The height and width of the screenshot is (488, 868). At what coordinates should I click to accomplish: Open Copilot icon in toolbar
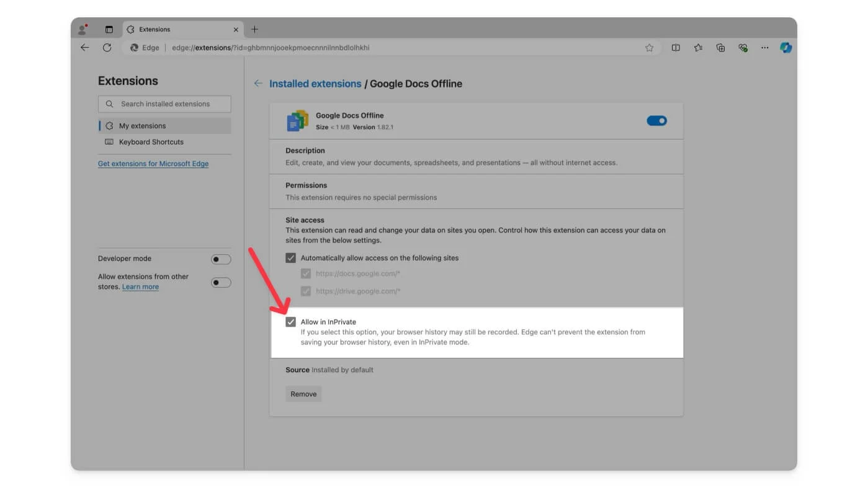(785, 48)
